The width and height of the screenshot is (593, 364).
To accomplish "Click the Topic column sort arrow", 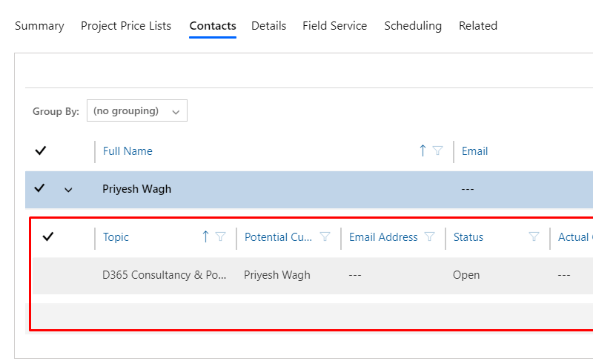I will (205, 237).
